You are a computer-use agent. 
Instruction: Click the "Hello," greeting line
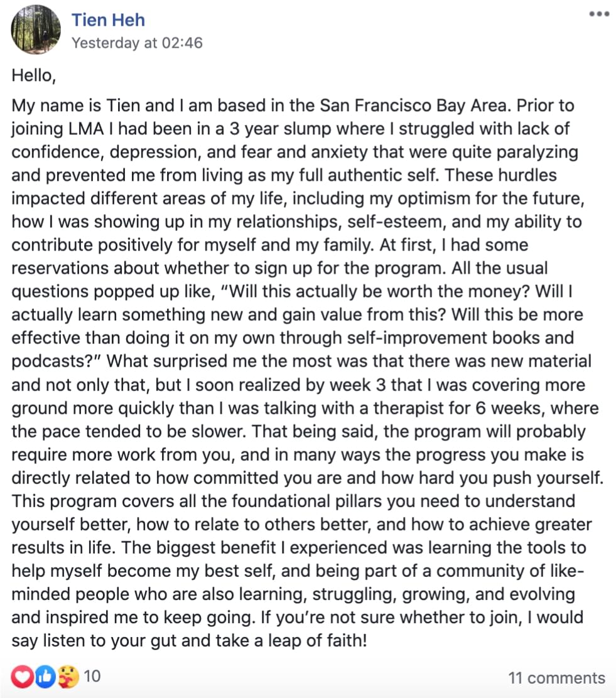tap(34, 75)
